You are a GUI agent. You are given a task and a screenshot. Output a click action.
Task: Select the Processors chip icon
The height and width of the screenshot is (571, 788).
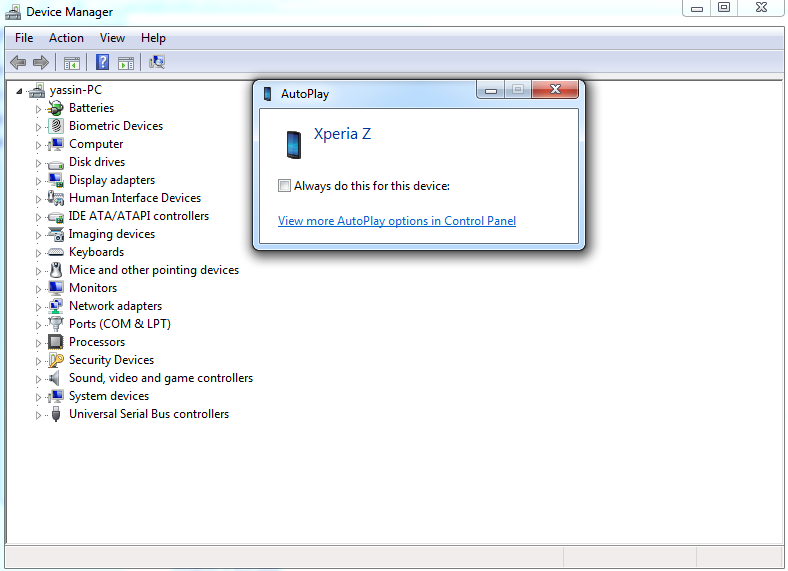(56, 342)
